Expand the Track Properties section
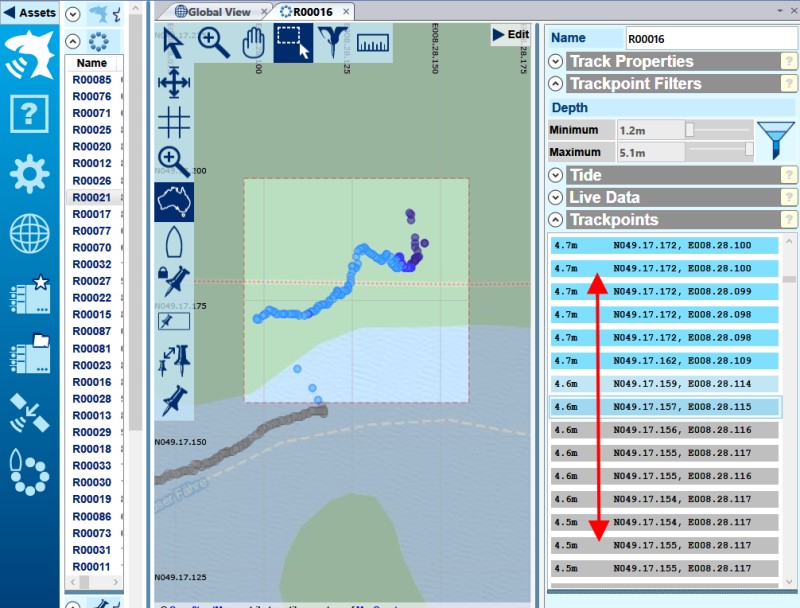 [556, 61]
